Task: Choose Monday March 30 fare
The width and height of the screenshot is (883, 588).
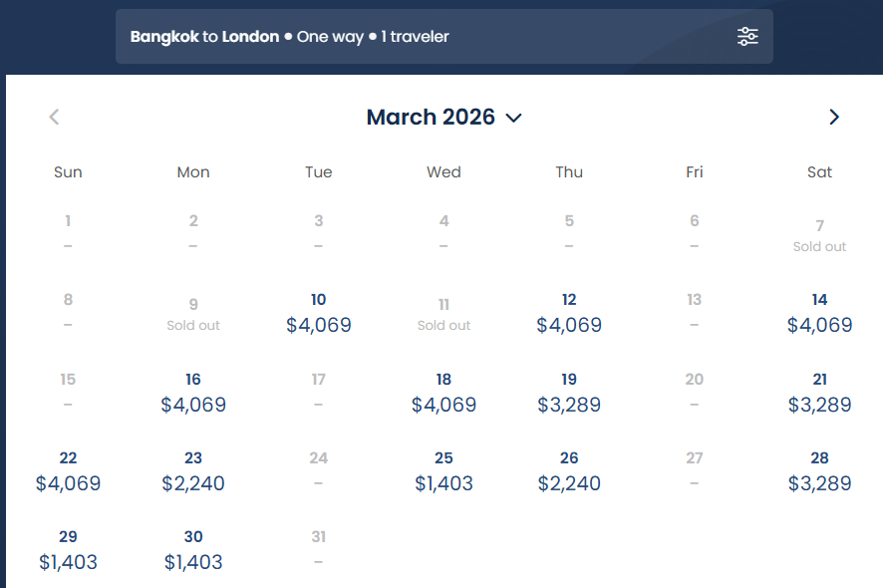Action: [x=193, y=550]
